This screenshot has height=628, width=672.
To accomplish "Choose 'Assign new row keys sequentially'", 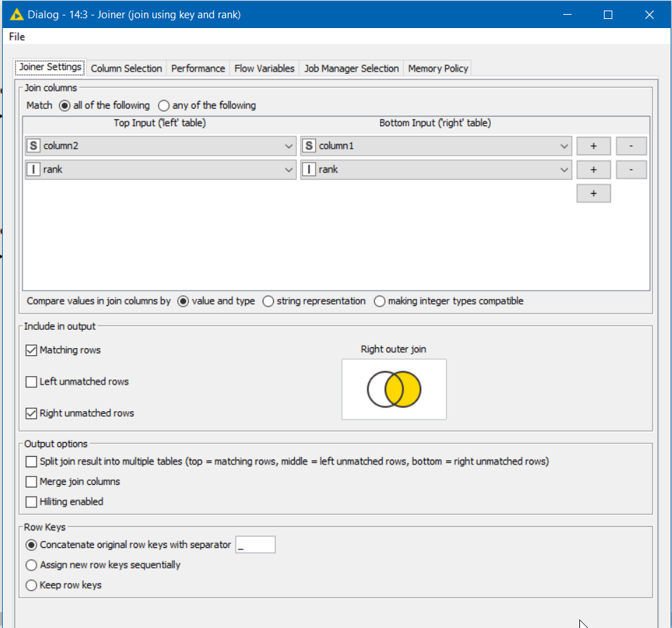I will point(32,565).
